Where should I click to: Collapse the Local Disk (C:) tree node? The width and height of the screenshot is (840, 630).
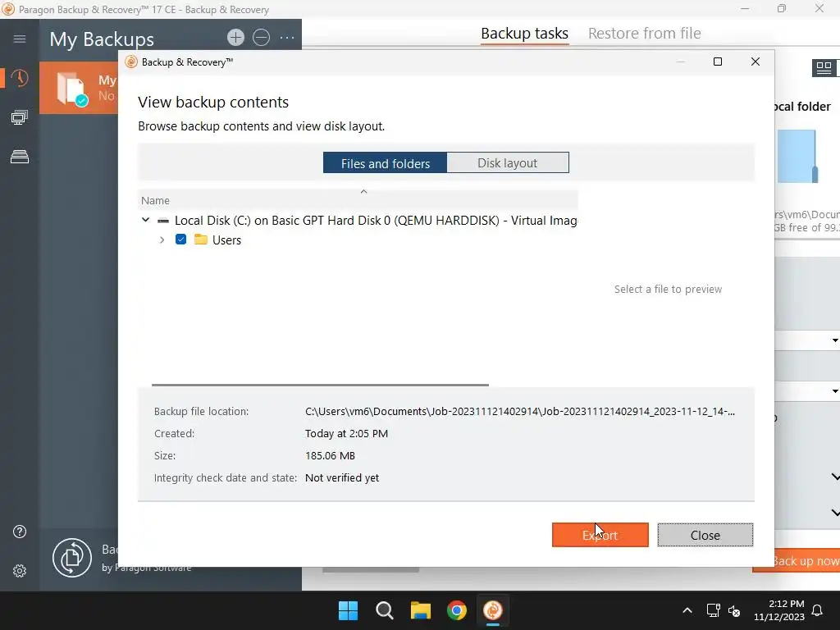[x=145, y=220]
